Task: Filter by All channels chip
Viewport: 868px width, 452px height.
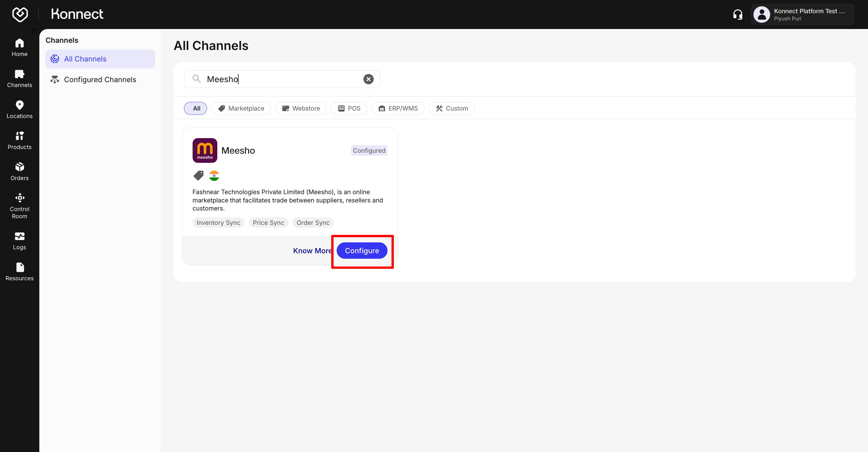Action: click(x=195, y=109)
